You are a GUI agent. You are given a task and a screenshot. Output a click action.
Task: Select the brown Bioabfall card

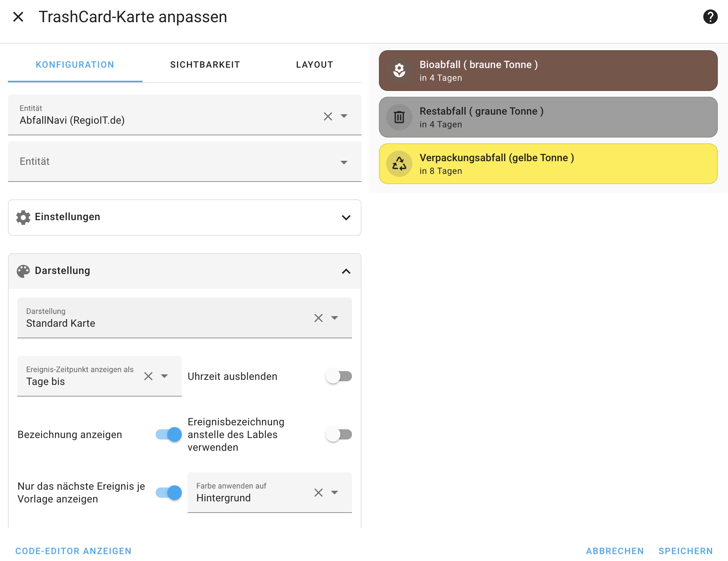click(548, 71)
